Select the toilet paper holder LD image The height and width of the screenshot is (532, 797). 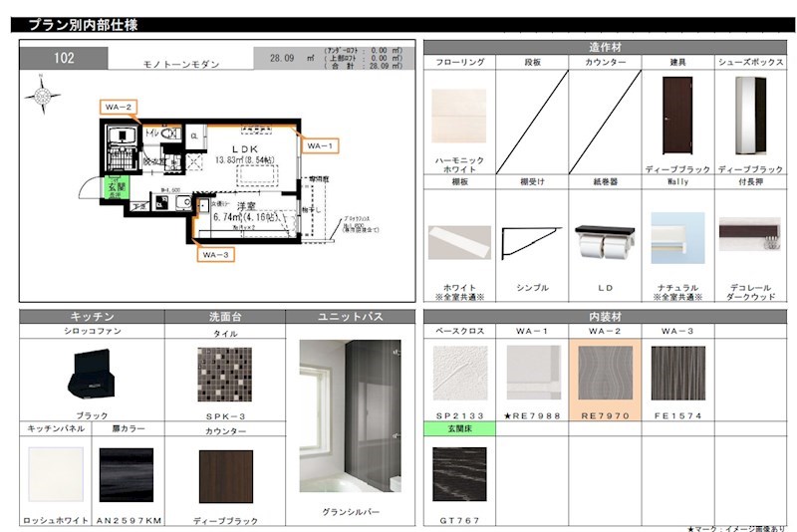pyautogui.click(x=606, y=242)
